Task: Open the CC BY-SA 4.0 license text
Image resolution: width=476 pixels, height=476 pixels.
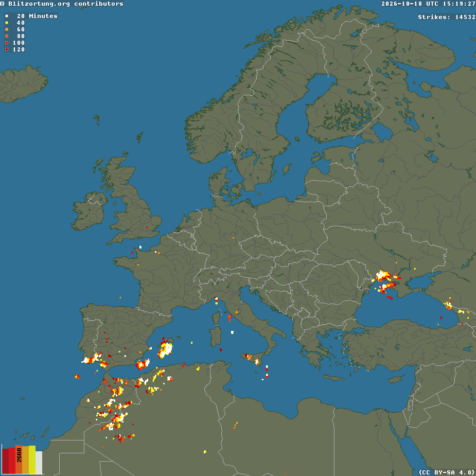Action: click(x=447, y=472)
